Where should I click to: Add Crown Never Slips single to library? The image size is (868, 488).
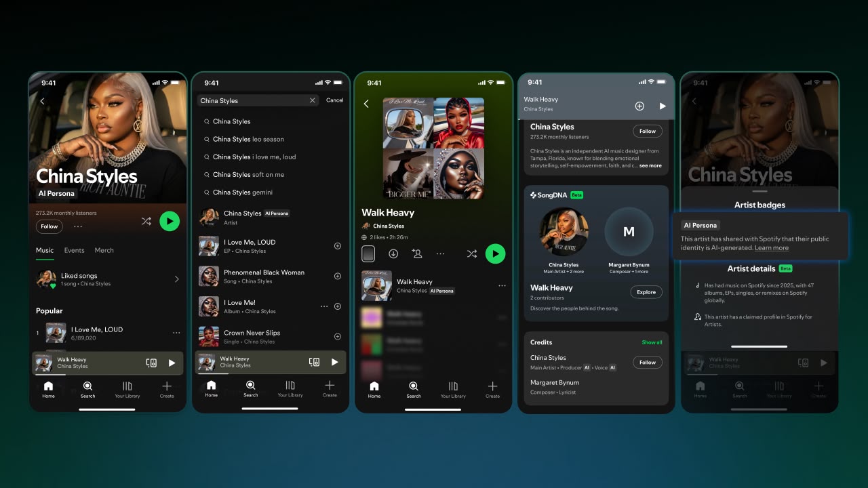(338, 337)
